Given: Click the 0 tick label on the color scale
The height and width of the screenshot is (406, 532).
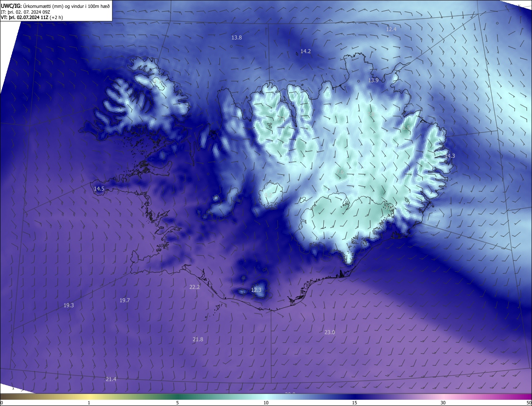Looking at the screenshot, I should tap(2, 403).
